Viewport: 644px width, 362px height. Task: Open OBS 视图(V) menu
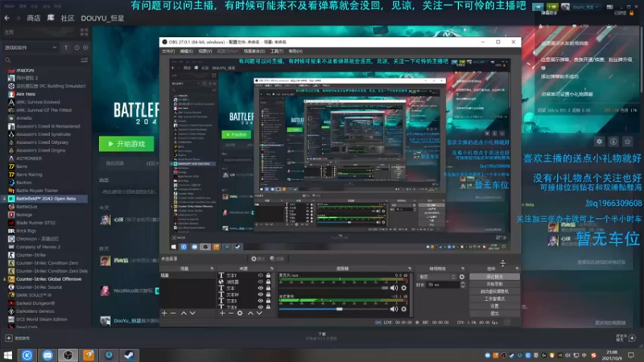coord(205,51)
